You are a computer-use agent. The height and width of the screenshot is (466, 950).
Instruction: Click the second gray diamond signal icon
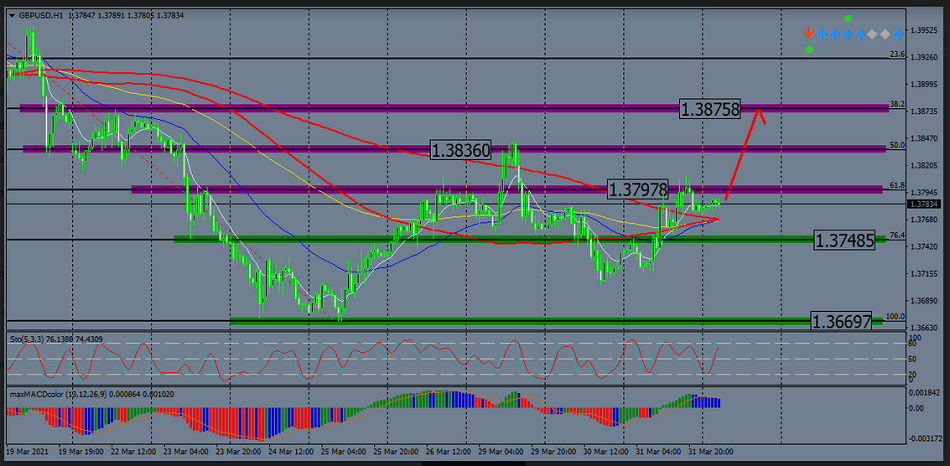coord(884,34)
